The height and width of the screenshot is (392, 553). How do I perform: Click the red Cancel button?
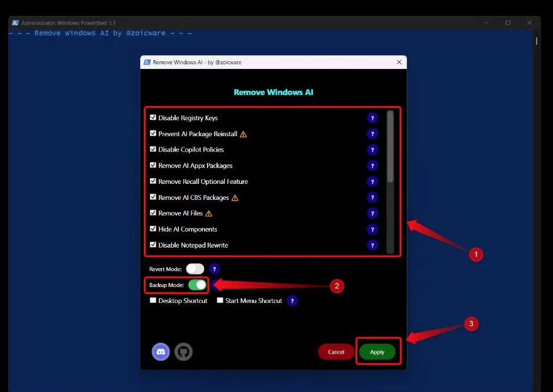[336, 352]
